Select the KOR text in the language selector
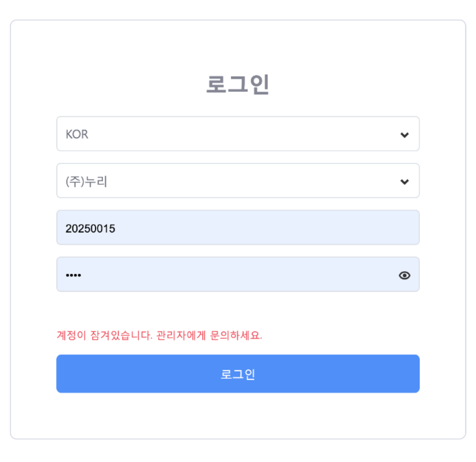The width and height of the screenshot is (476, 462). (77, 135)
